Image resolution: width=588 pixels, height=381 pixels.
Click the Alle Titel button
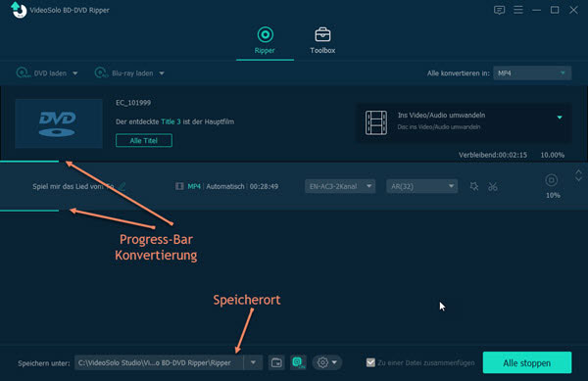pos(144,140)
